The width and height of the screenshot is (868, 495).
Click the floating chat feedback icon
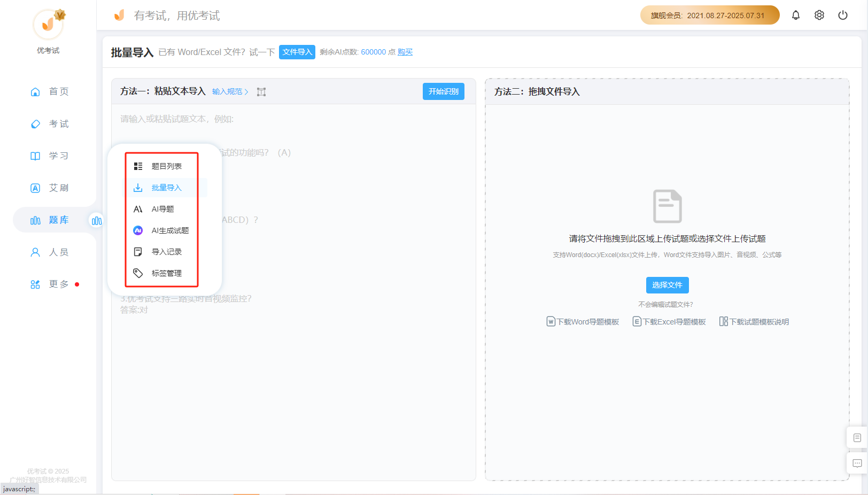click(857, 463)
